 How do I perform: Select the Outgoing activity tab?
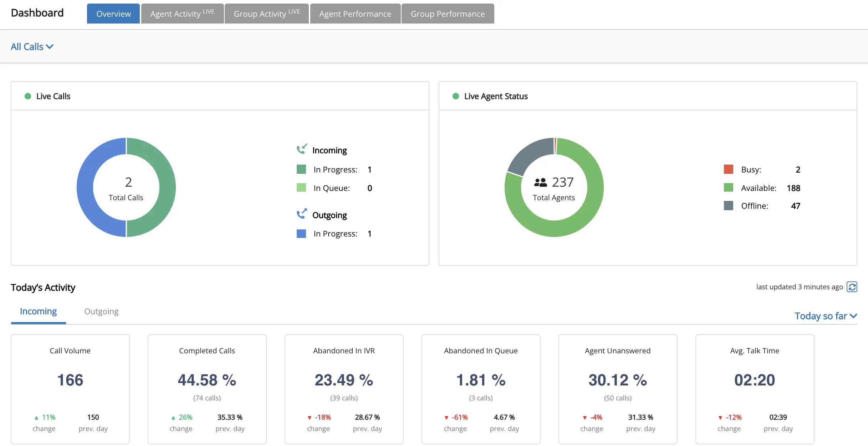(x=101, y=311)
